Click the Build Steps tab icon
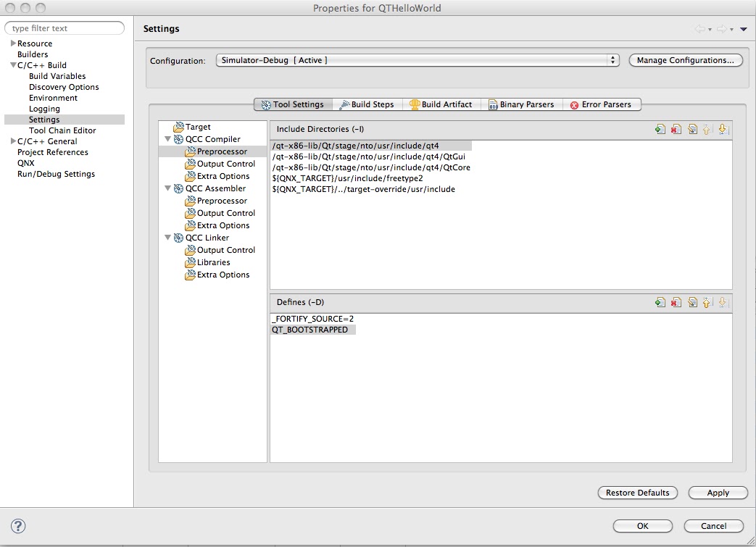 [344, 104]
